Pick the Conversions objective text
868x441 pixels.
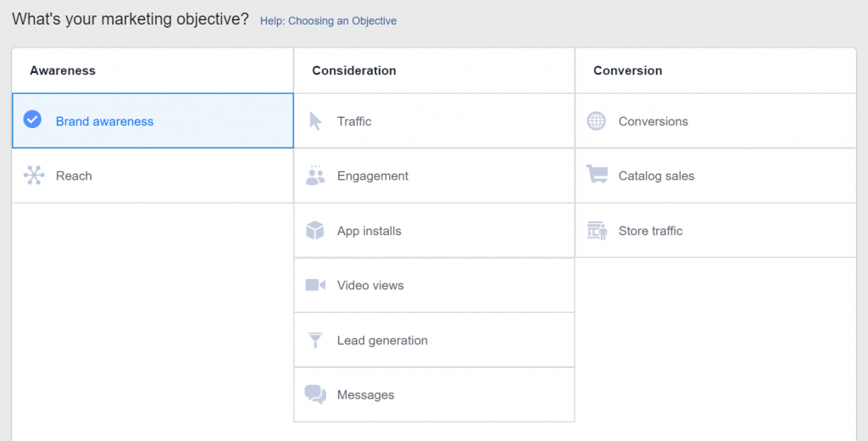tap(653, 121)
